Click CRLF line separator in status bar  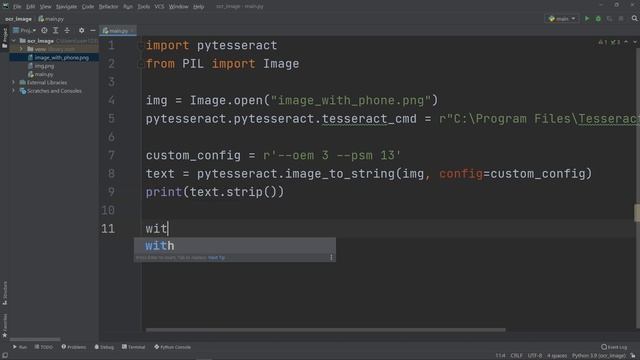pyautogui.click(x=516, y=356)
